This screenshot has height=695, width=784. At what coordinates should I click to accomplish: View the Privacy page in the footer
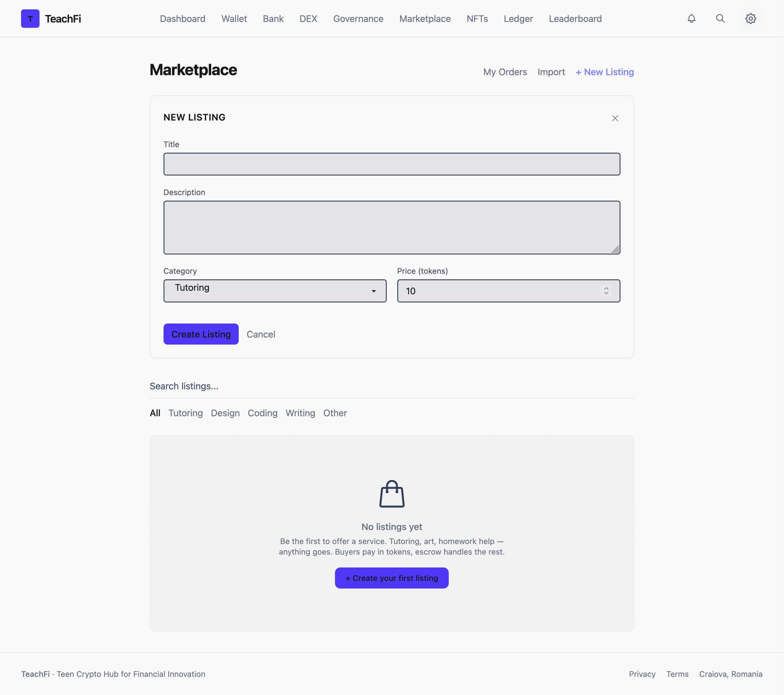642,674
